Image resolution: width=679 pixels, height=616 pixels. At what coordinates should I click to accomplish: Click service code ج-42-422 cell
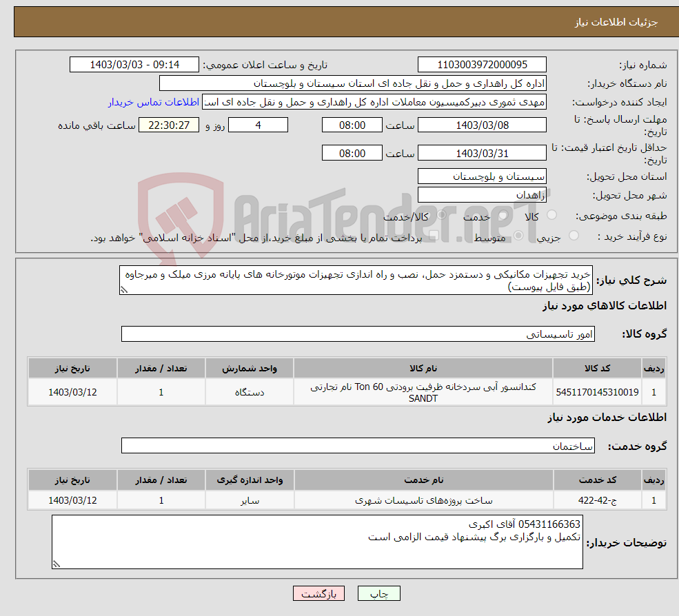tap(597, 500)
